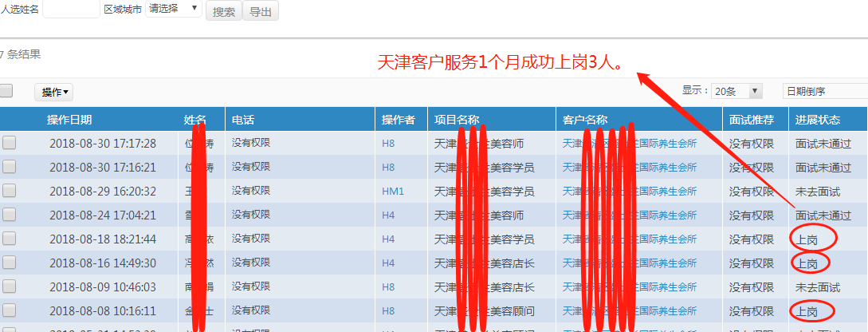Screen dimensions: 868x332
Task: Click date cell 2018-08-29 16:20:32
Action: [103, 192]
